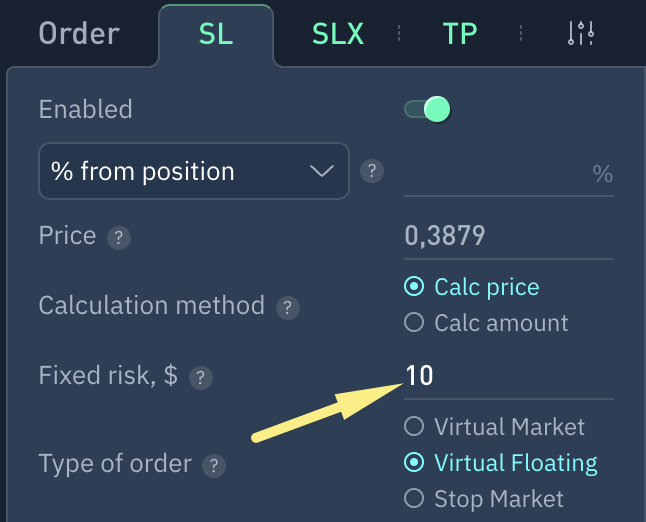Select the Calc price radio option
646x522 pixels.
point(413,287)
